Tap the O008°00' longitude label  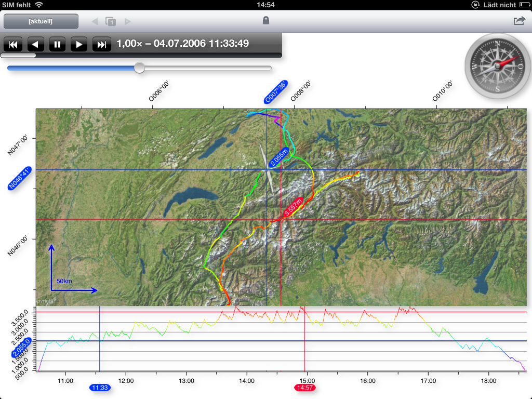point(301,91)
